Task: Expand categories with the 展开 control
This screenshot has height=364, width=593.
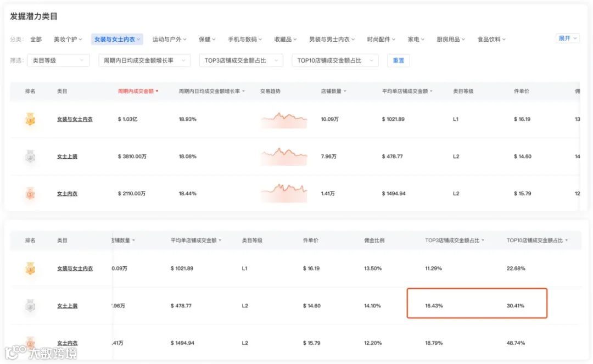Action: pyautogui.click(x=568, y=38)
